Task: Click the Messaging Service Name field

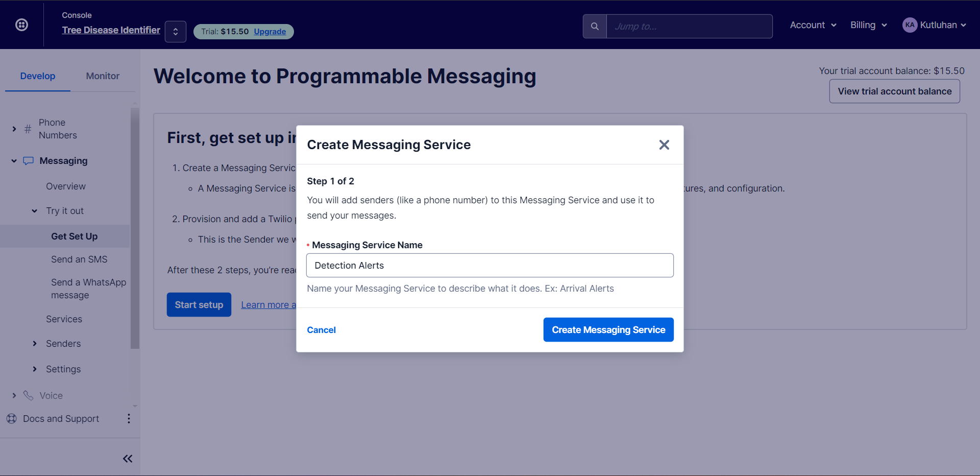Action: click(489, 266)
